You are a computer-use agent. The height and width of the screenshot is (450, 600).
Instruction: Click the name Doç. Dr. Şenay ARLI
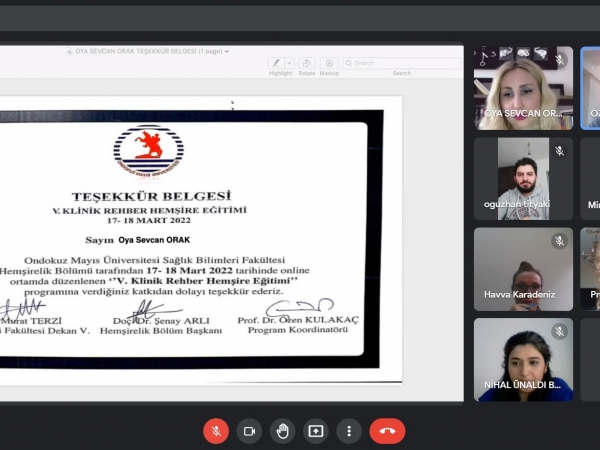pos(161,321)
